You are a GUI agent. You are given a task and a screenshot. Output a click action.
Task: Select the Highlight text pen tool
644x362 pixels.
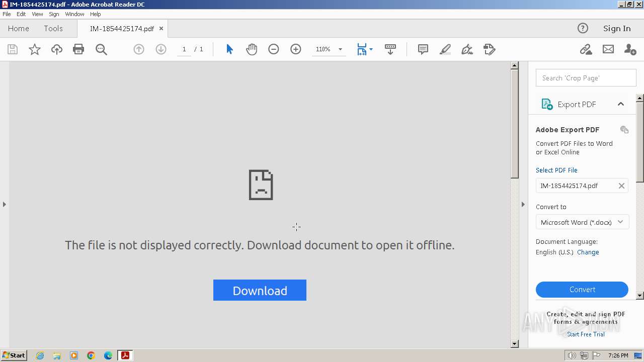coord(445,49)
